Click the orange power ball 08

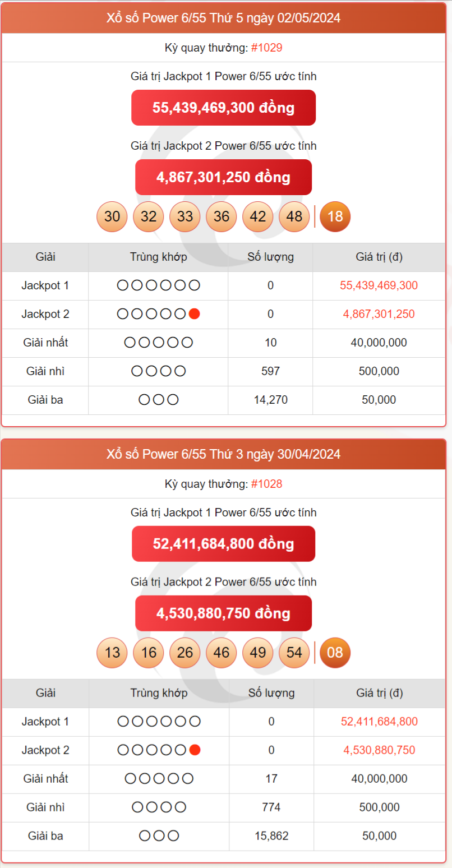(x=335, y=653)
